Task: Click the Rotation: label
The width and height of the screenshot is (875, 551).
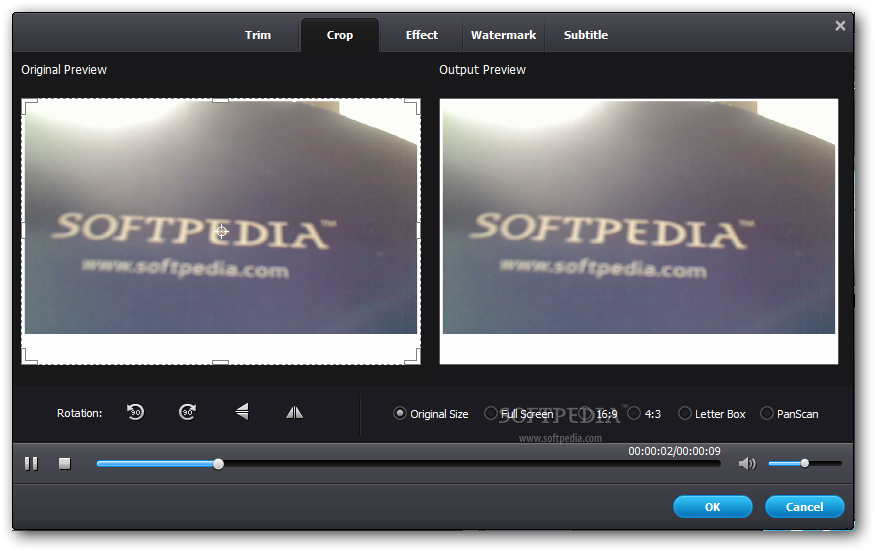Action: coord(79,413)
